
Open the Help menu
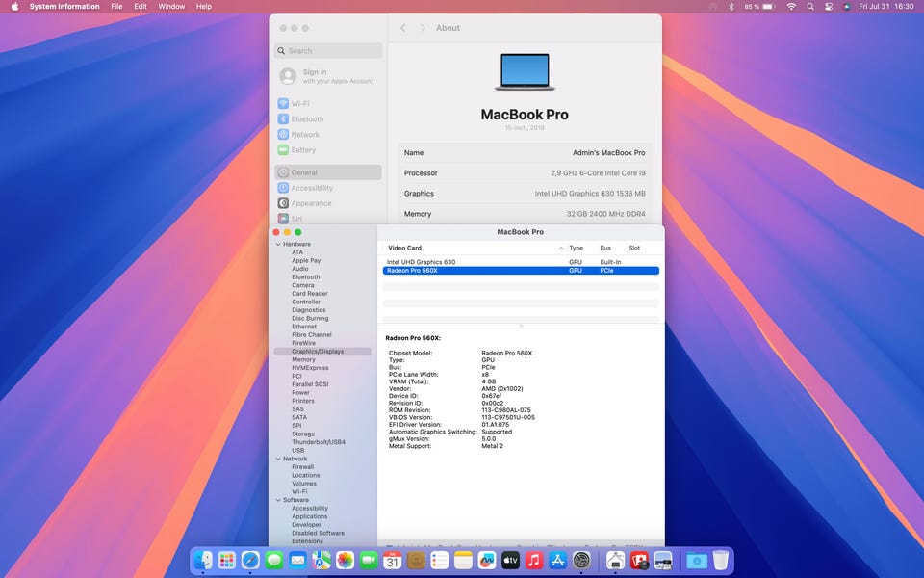pos(204,7)
